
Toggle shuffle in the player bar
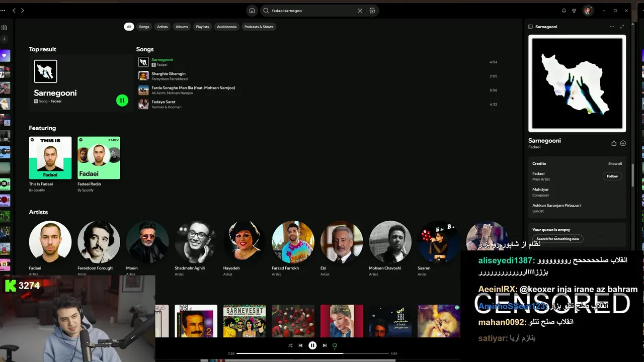pyautogui.click(x=290, y=345)
